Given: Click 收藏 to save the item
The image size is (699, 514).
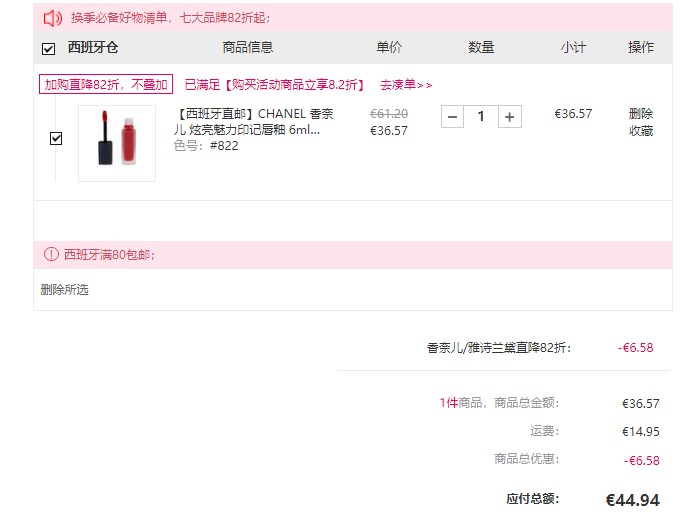Looking at the screenshot, I should (641, 131).
